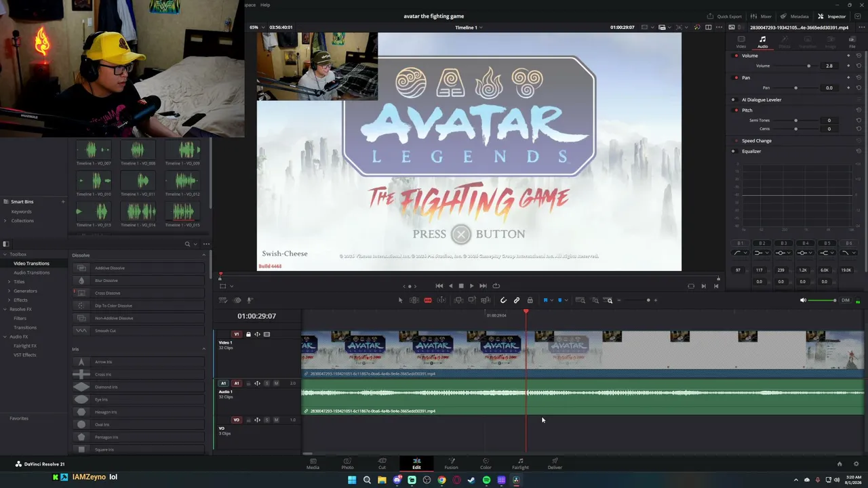Screen dimensions: 868x488
Task: Open Chrome from the Windows taskbar
Action: 441,480
